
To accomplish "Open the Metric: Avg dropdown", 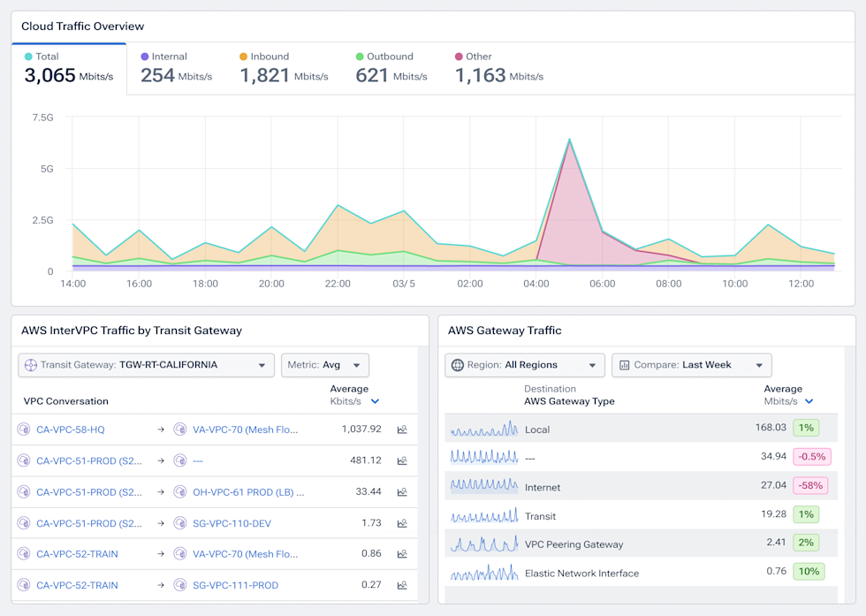I will coord(325,365).
